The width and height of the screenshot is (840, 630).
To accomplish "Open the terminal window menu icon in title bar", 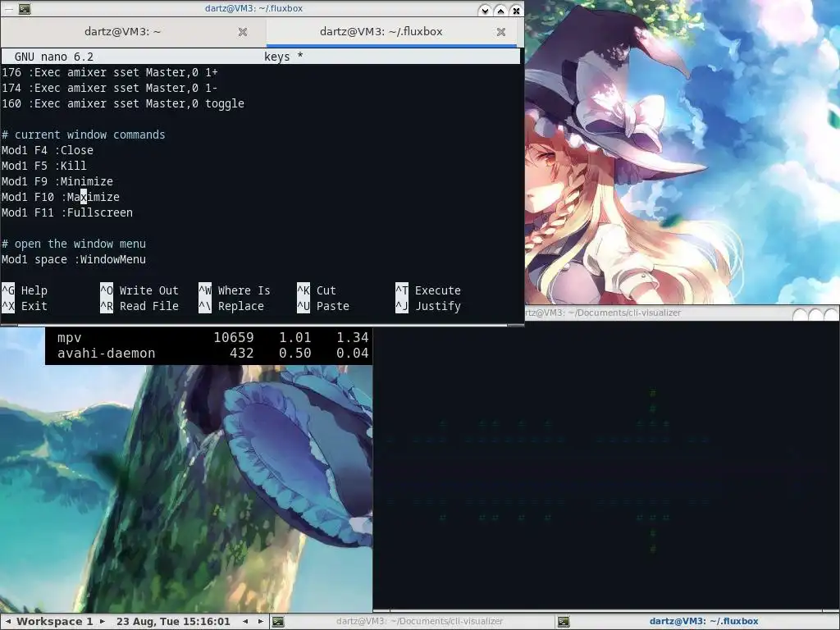I will point(25,9).
